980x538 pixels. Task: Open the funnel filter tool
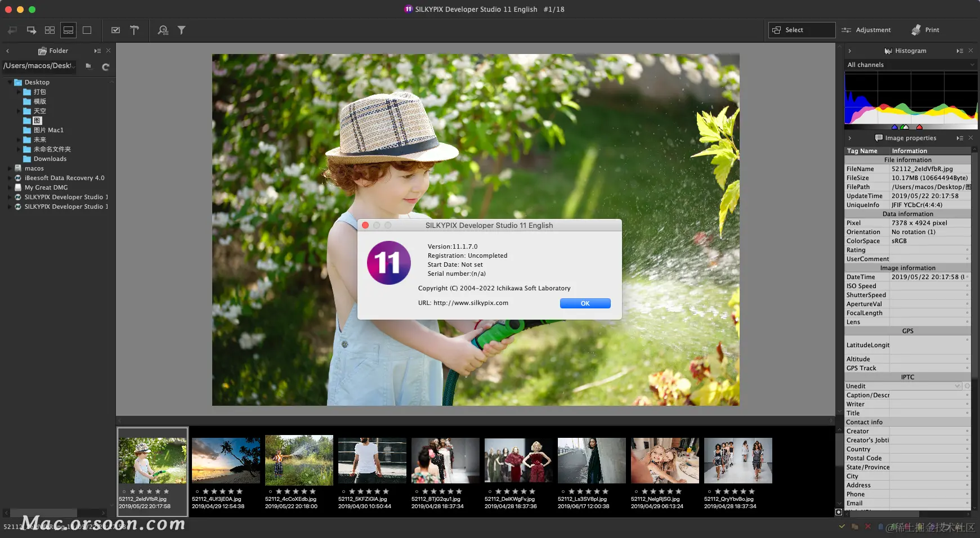[x=181, y=30]
